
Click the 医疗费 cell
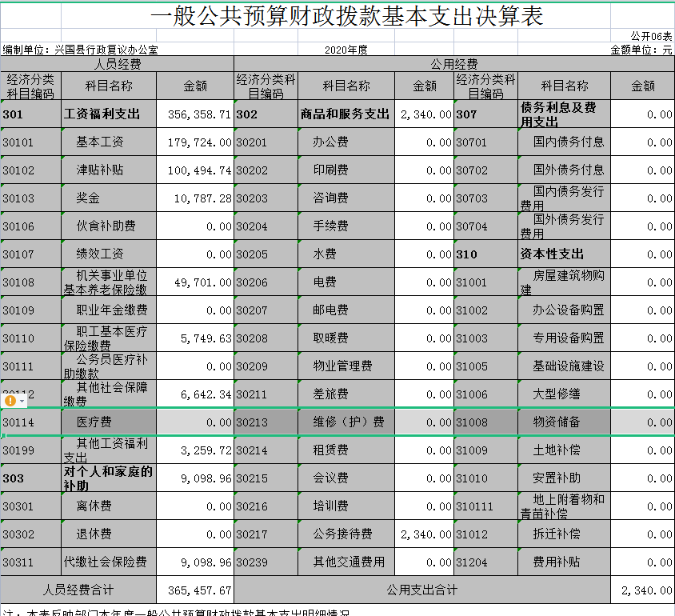tap(108, 422)
